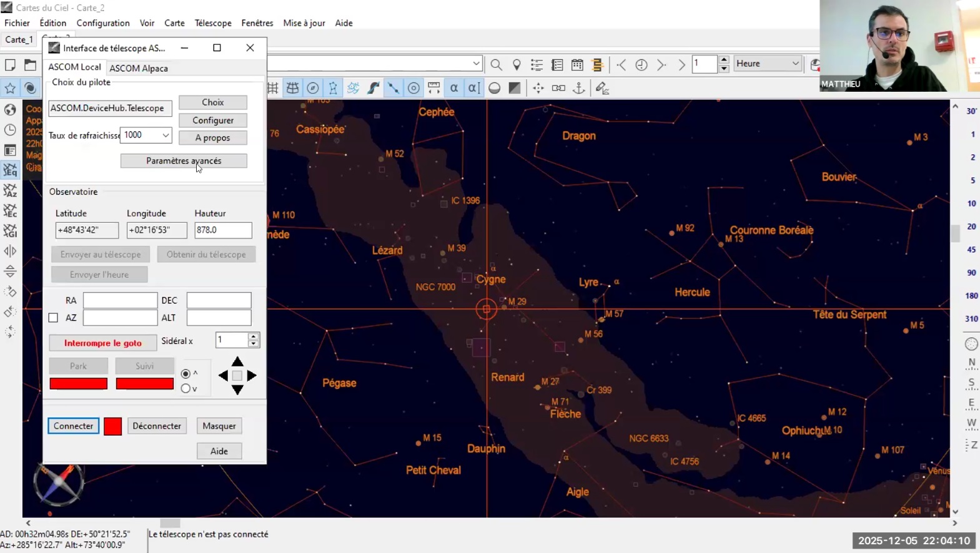Open the calendar icon in toolbar

577,65
